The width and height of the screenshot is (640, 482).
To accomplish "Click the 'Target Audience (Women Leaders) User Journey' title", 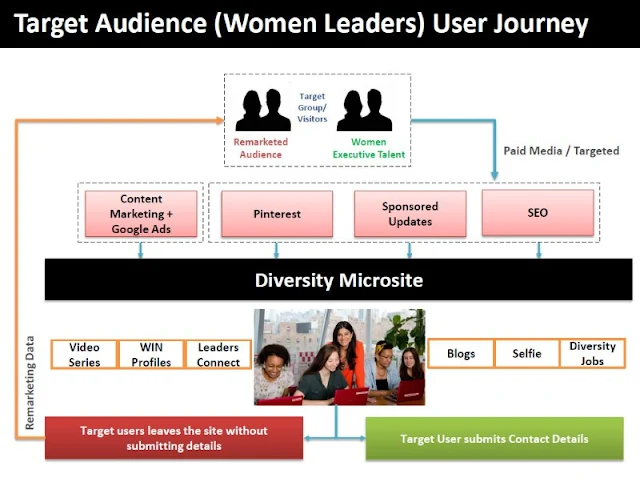I will click(x=301, y=23).
